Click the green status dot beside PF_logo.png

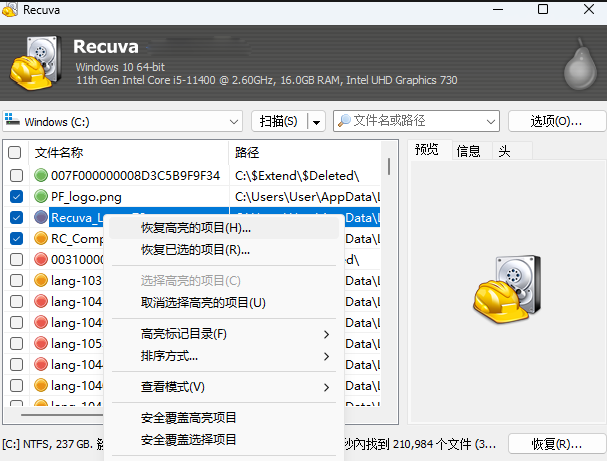pyautogui.click(x=41, y=196)
